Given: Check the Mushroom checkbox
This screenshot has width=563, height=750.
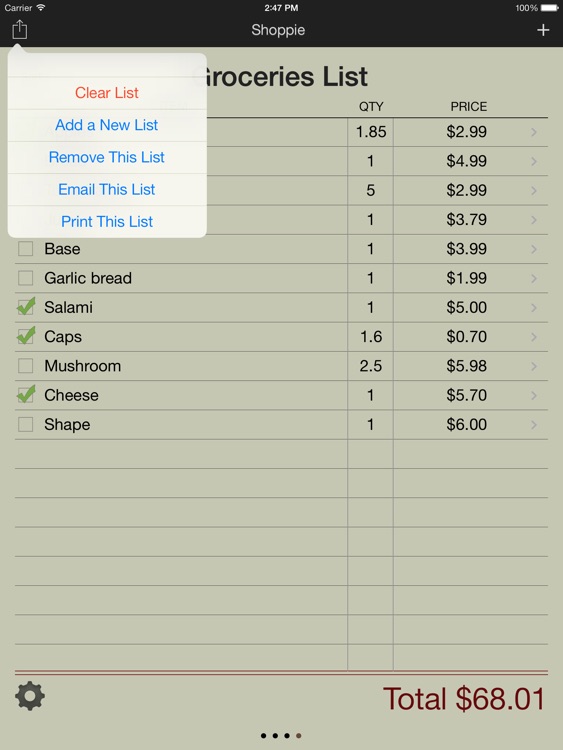Looking at the screenshot, I should (25, 366).
